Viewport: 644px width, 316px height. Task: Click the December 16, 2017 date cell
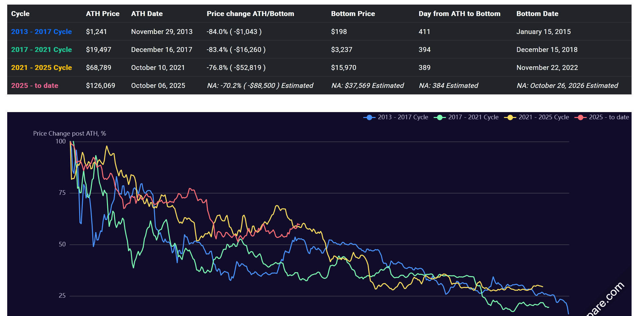click(162, 50)
